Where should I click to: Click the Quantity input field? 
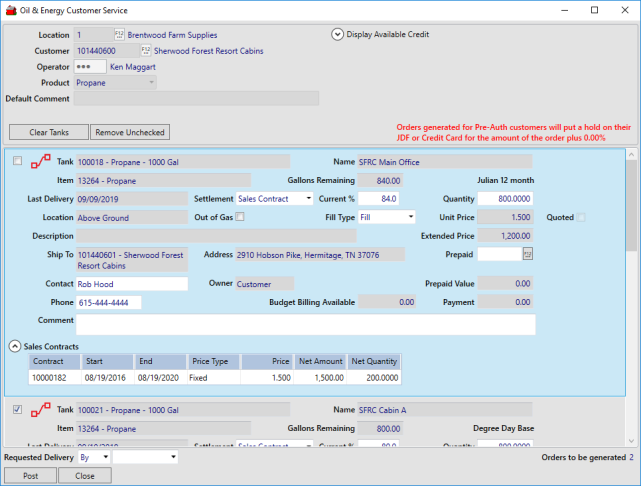505,198
